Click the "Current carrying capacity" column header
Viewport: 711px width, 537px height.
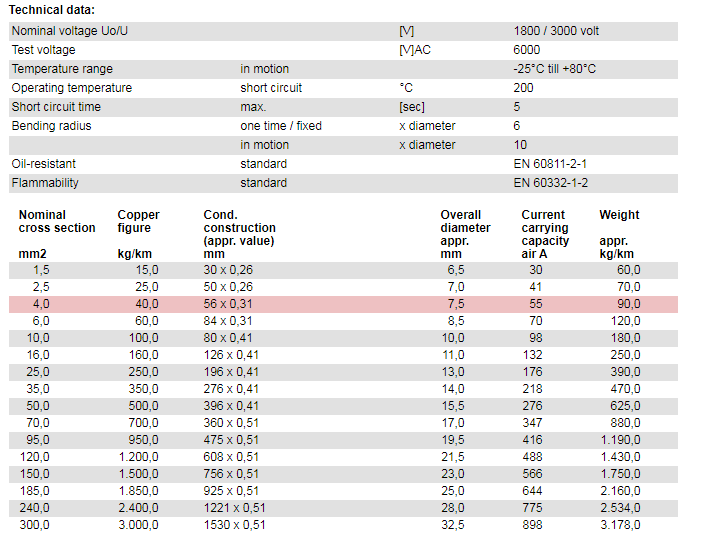545,227
